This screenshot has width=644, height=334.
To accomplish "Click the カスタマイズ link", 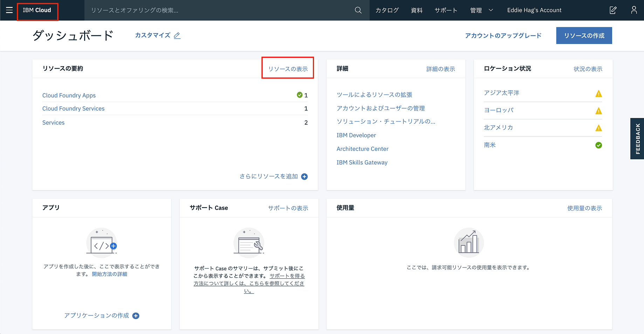I will click(153, 35).
